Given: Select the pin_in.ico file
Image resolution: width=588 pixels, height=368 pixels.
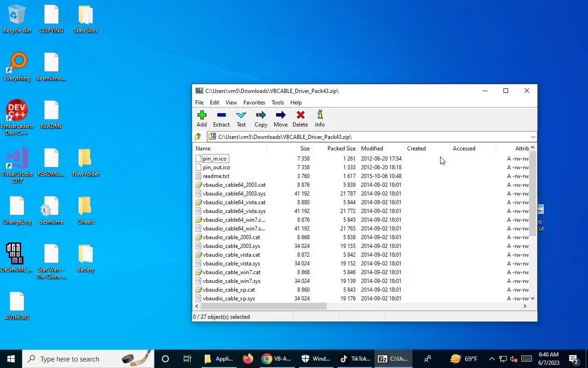Looking at the screenshot, I should pyautogui.click(x=215, y=159).
